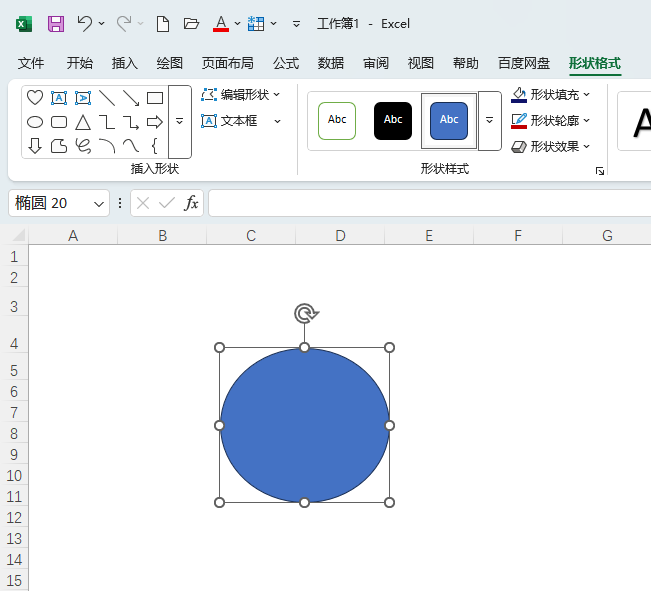The width and height of the screenshot is (651, 591).
Task: Click the Select All corner triangle
Action: 19,235
